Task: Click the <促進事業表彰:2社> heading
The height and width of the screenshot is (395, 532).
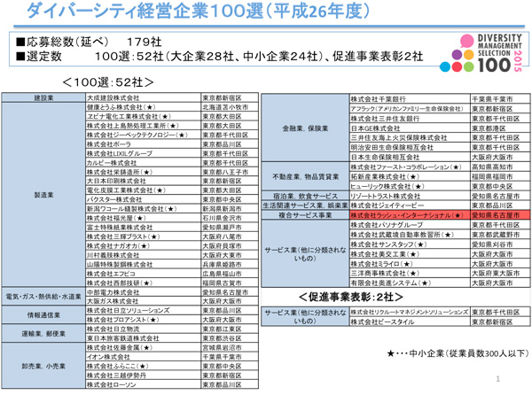Action: coord(351,297)
